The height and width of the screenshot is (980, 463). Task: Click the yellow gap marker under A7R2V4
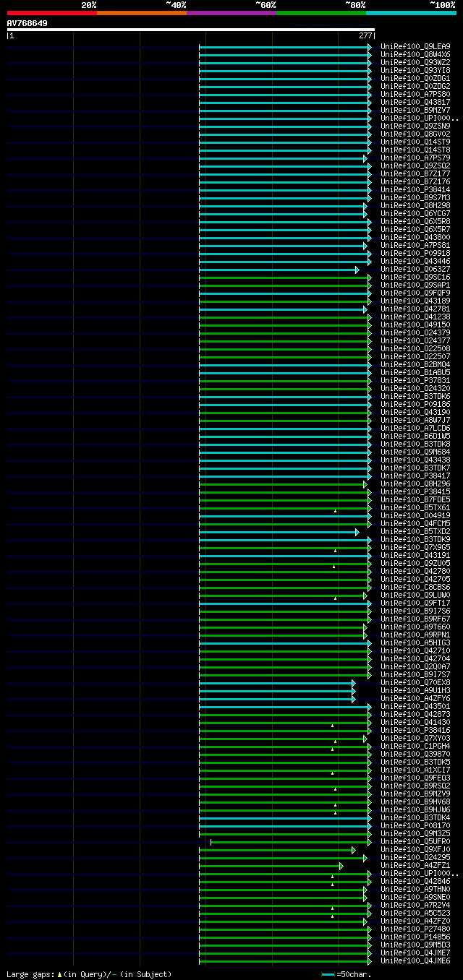pyautogui.click(x=333, y=908)
